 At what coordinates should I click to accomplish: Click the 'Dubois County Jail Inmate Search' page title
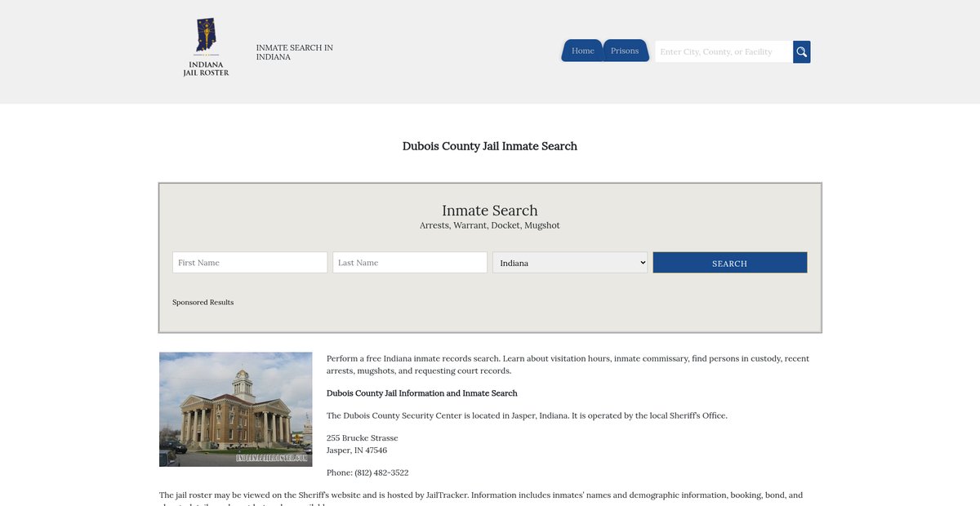(x=490, y=146)
